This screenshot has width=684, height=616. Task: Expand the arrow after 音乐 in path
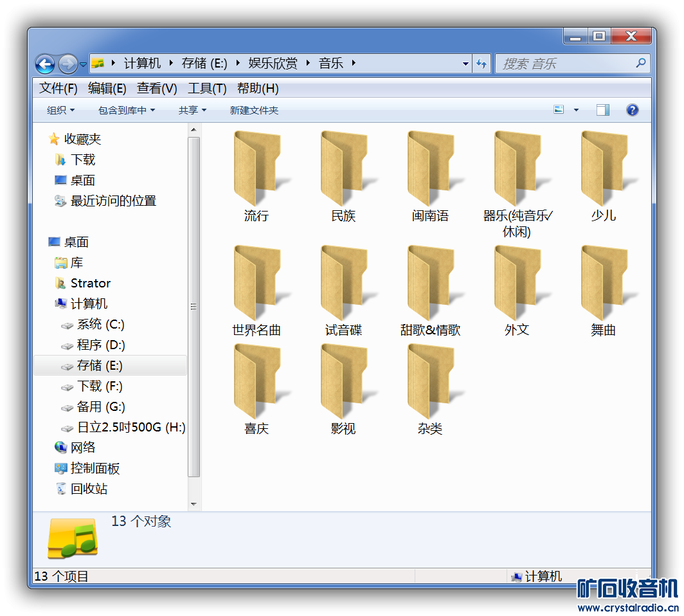click(354, 63)
